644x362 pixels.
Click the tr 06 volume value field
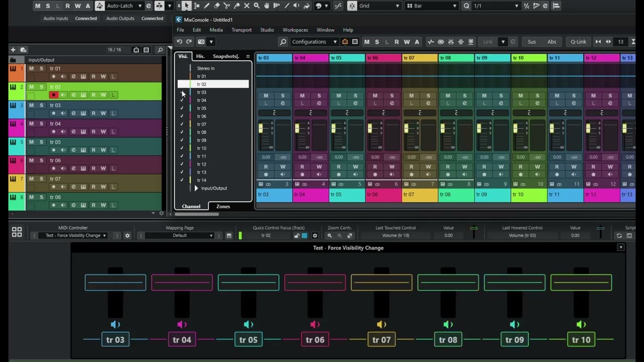point(375,157)
